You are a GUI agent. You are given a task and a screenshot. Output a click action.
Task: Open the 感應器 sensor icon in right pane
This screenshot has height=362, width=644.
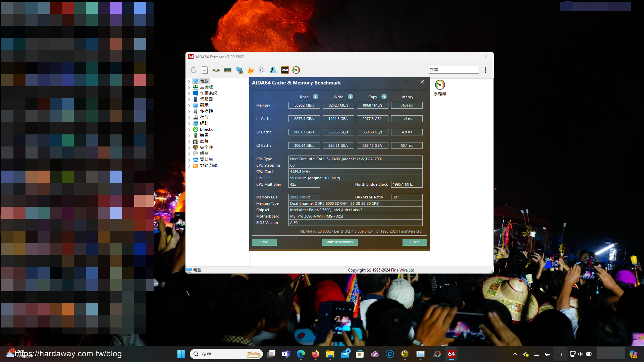point(440,88)
